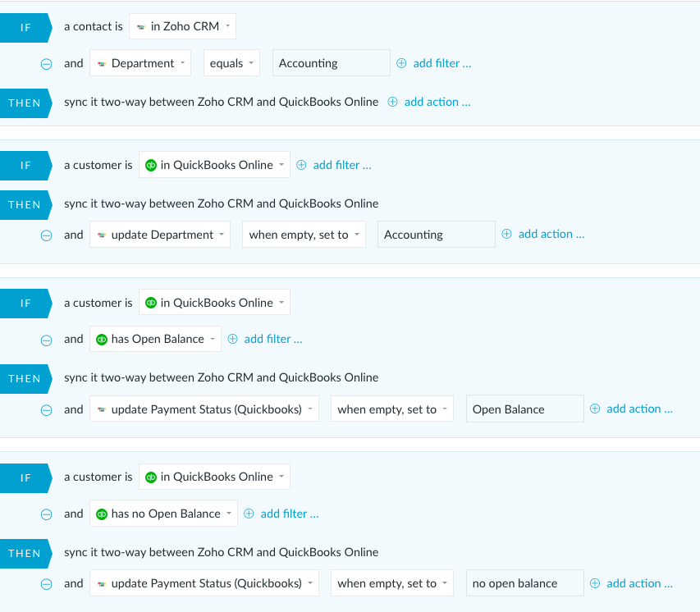The height and width of the screenshot is (612, 700).
Task: Open 'when empty, set to' dropdown for Department
Action: pyautogui.click(x=304, y=235)
